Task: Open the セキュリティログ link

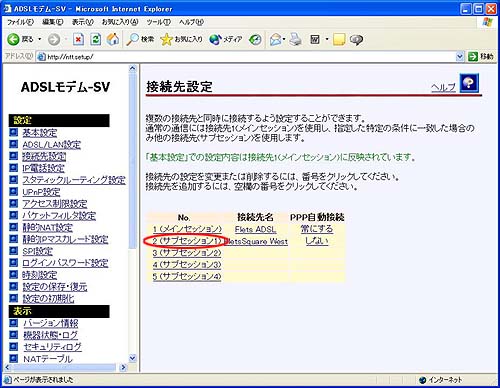Action: tap(53, 347)
